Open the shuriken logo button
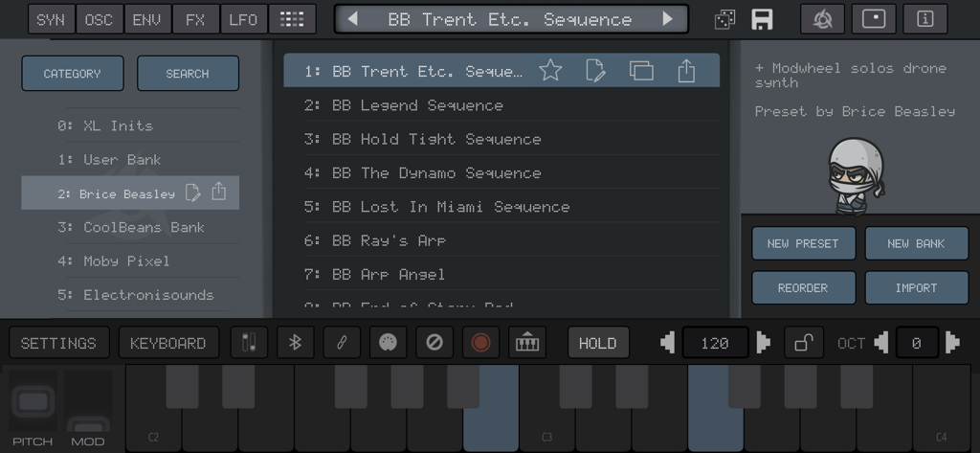Viewport: 980px width, 453px height. [x=822, y=19]
